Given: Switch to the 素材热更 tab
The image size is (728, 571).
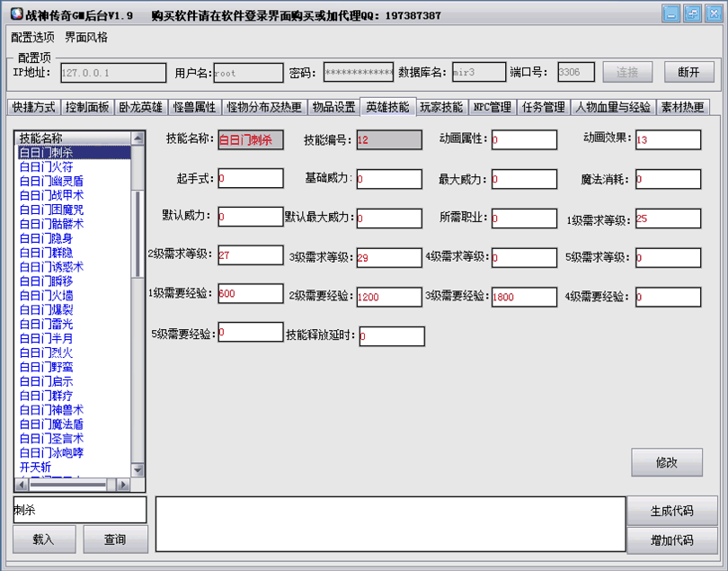Looking at the screenshot, I should tap(682, 107).
